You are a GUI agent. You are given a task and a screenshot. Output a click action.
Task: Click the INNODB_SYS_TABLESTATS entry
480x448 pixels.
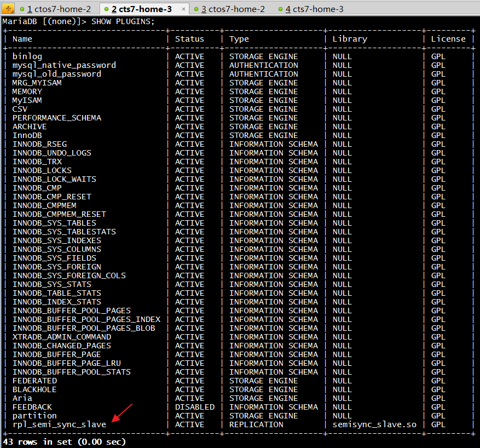click(x=64, y=232)
